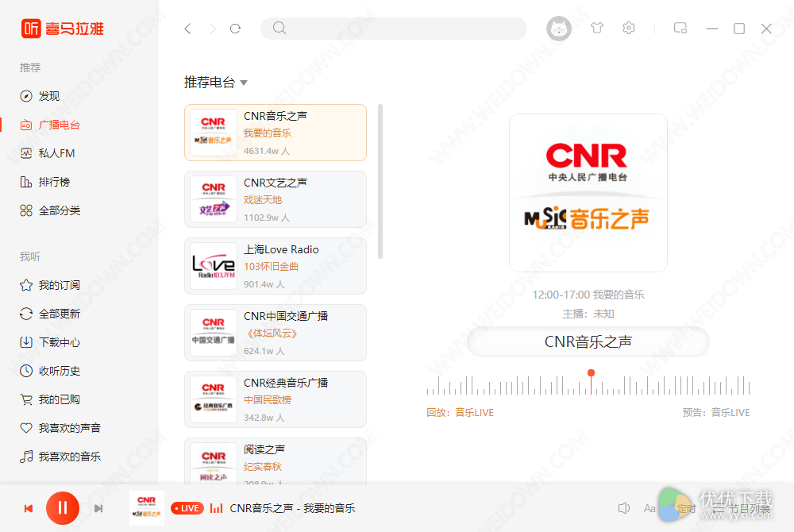
Task: Click the now-playing CNR cover thumbnail
Action: (x=147, y=508)
